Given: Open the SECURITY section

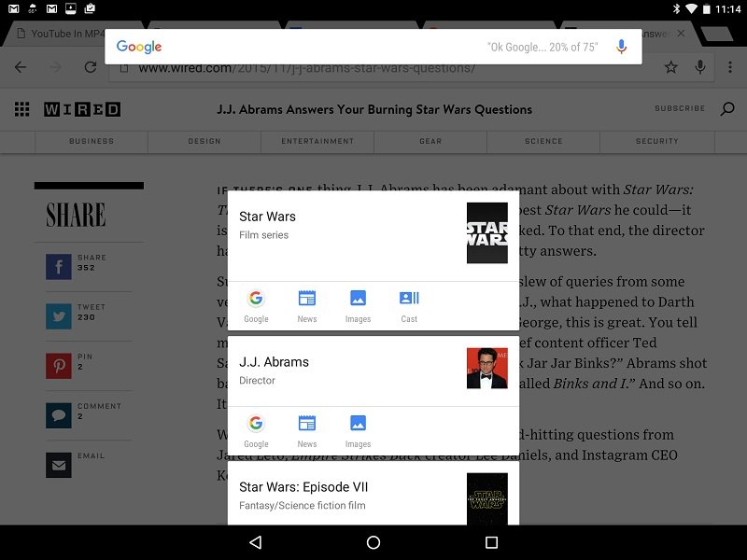Looking at the screenshot, I should tap(657, 142).
